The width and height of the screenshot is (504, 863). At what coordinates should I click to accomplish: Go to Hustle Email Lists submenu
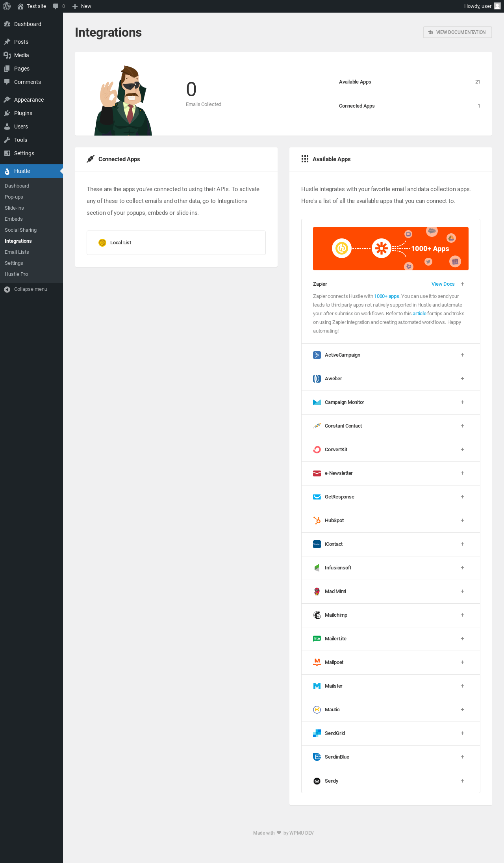pyautogui.click(x=31, y=252)
